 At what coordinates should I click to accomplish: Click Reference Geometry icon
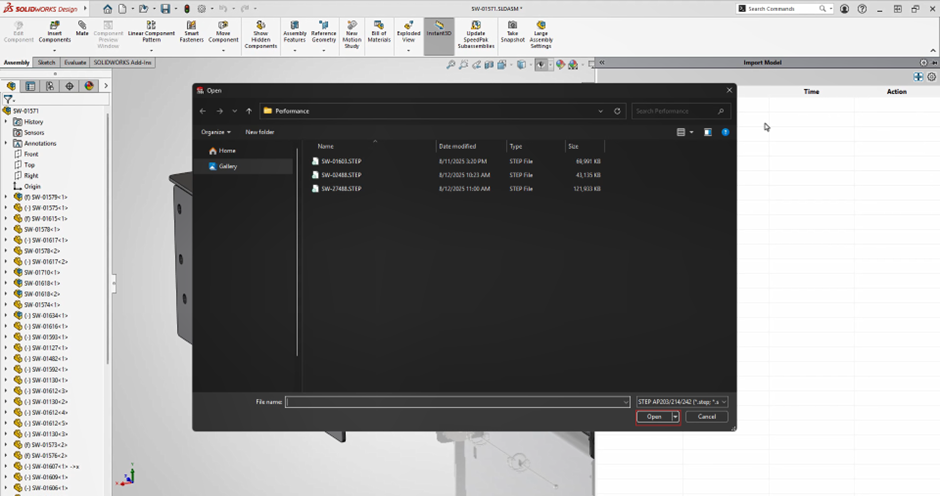[324, 32]
